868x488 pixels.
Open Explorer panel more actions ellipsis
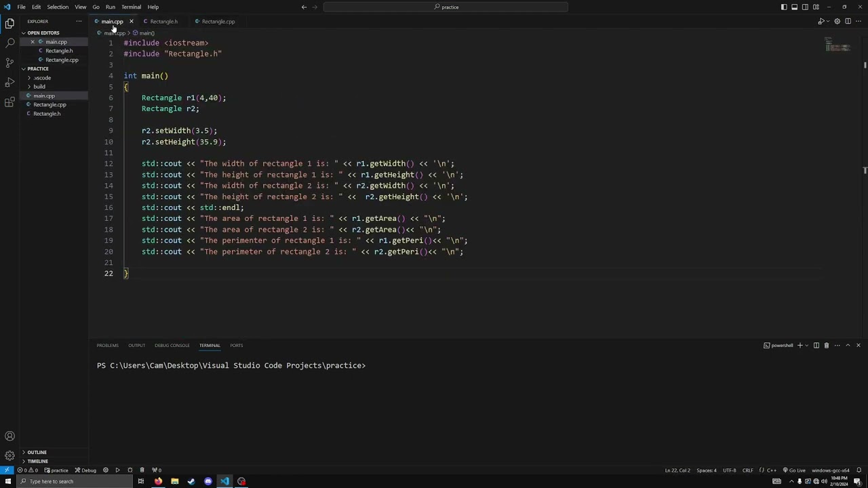79,21
